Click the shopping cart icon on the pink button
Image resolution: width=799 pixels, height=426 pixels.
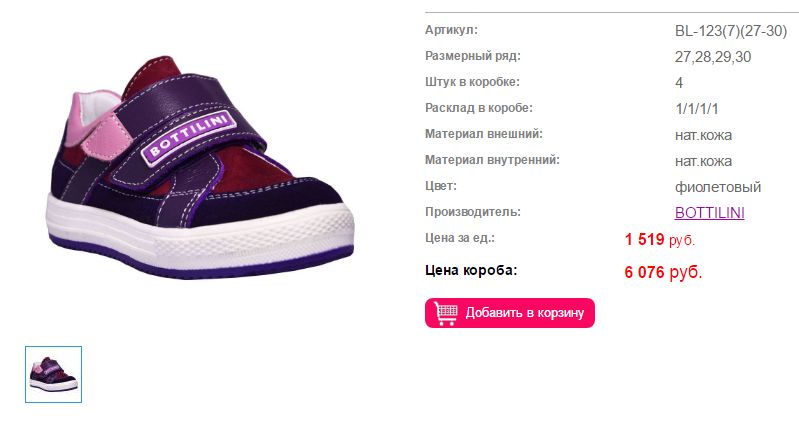click(x=446, y=313)
